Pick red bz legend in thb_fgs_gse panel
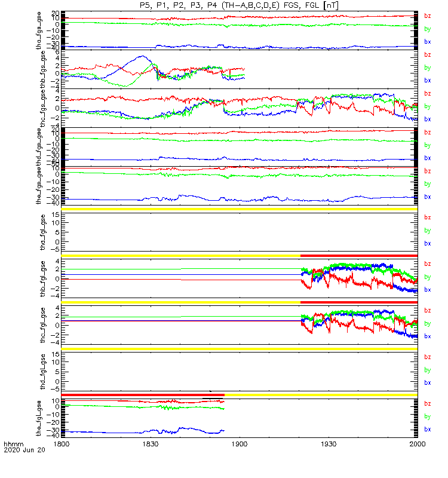448x478 pixels. point(428,54)
